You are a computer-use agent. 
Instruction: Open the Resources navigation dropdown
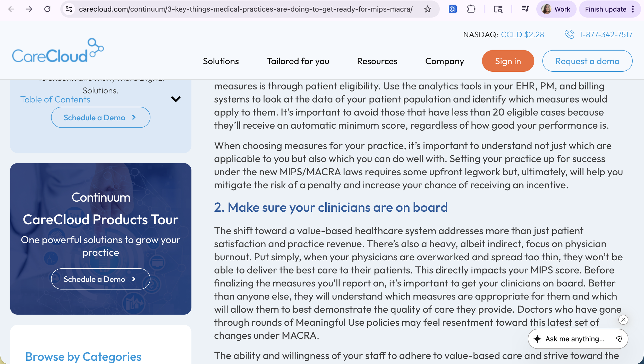377,61
